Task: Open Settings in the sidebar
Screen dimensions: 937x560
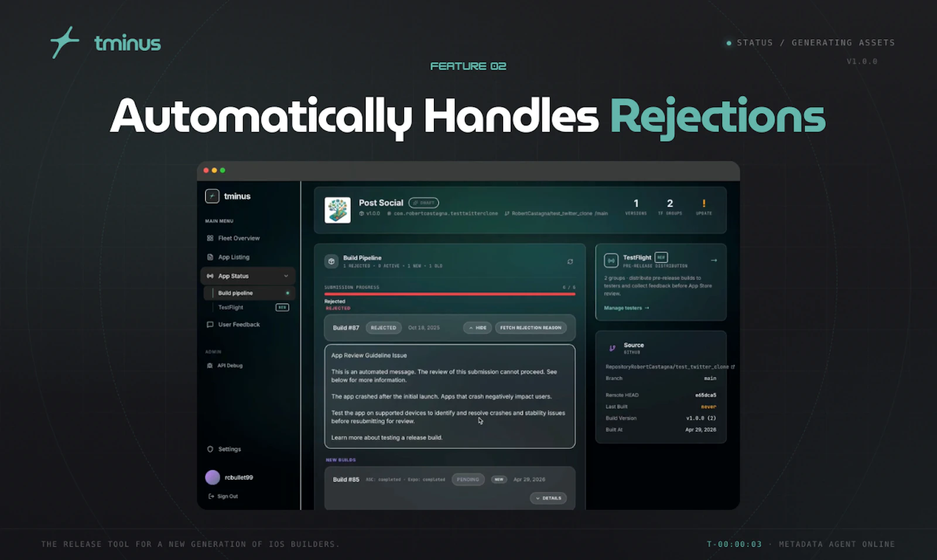Action: (x=230, y=449)
